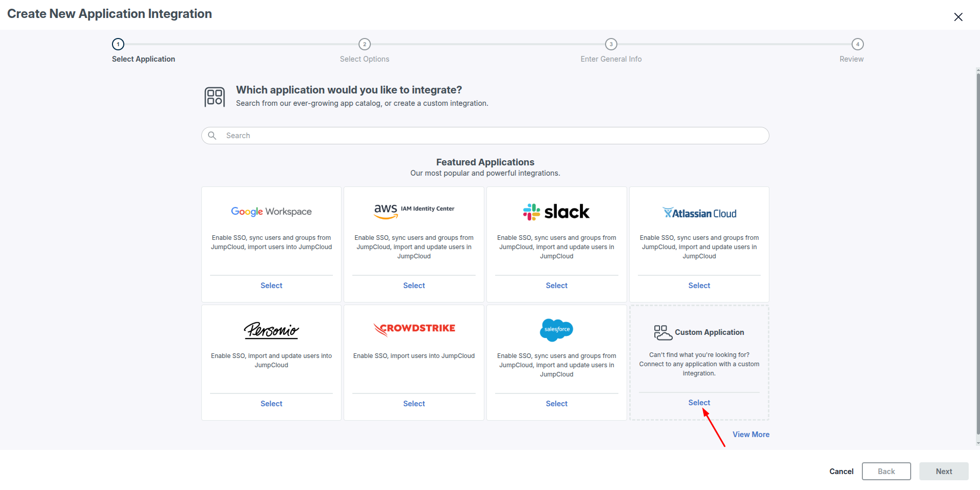Select the Personio integration
The width and height of the screenshot is (980, 490).
[271, 404]
